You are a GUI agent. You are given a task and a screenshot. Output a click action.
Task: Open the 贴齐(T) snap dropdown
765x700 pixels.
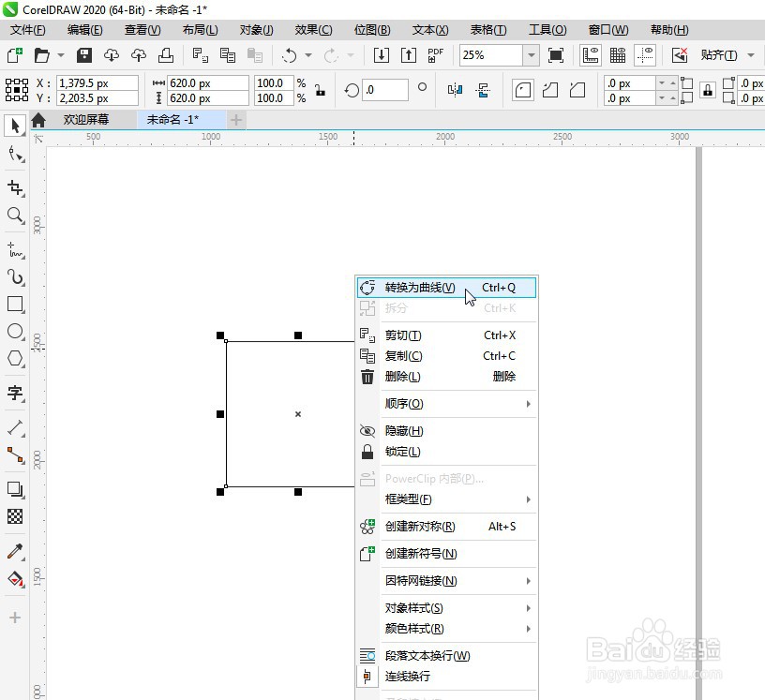[x=750, y=55]
